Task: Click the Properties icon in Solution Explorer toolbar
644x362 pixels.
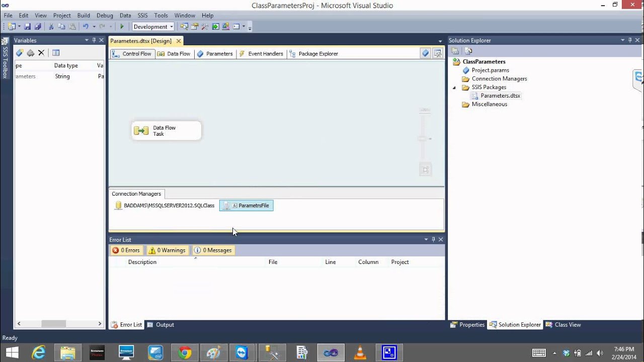Action: [x=455, y=51]
